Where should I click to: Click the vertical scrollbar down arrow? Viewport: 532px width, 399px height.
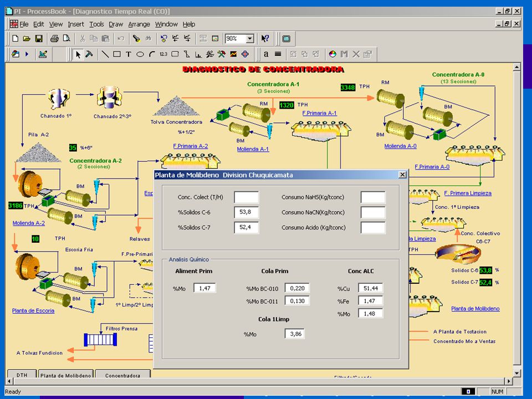516,373
